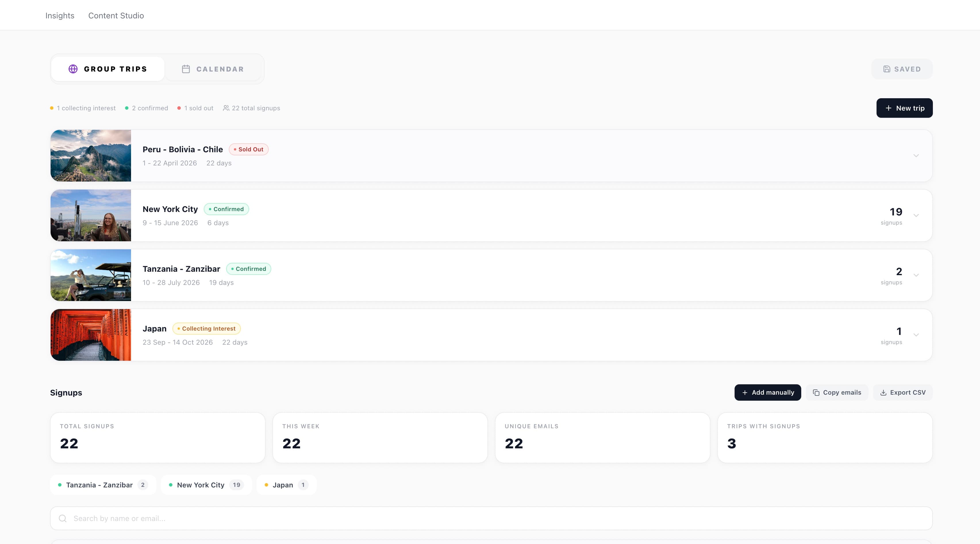This screenshot has width=980, height=544.
Task: Click the people icon beside total signups
Action: 226,108
